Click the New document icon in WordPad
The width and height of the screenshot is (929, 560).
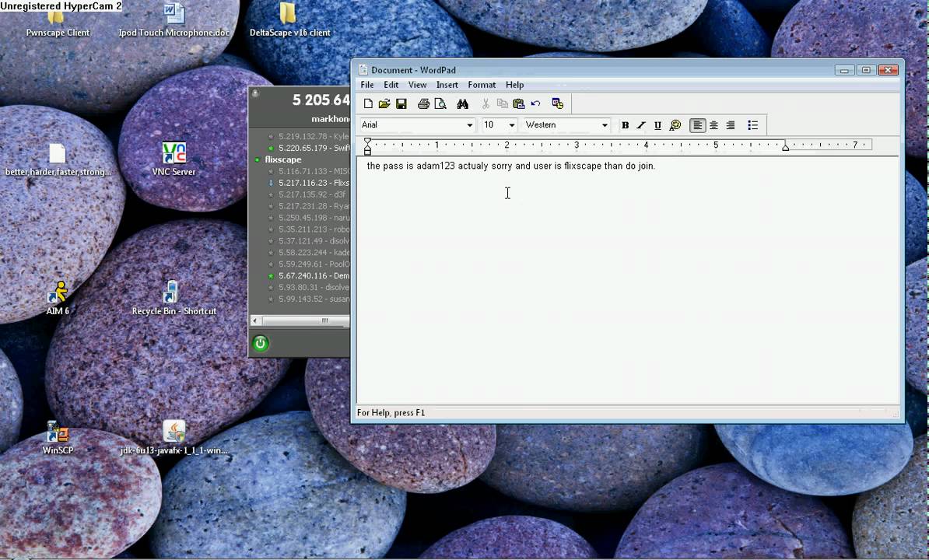pyautogui.click(x=368, y=104)
